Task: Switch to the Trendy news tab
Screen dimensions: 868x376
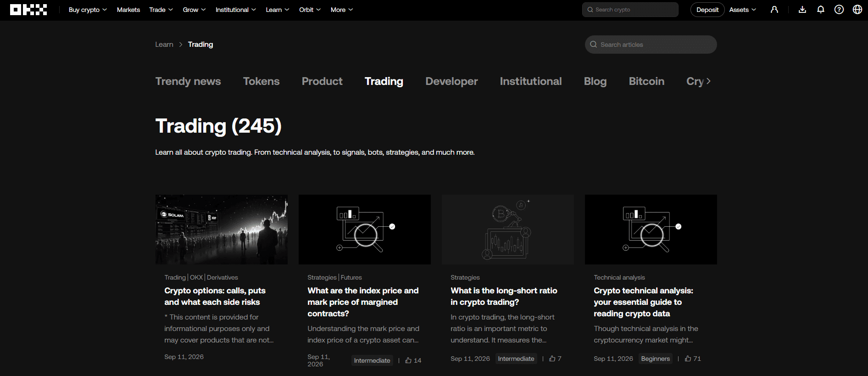Action: (x=188, y=81)
